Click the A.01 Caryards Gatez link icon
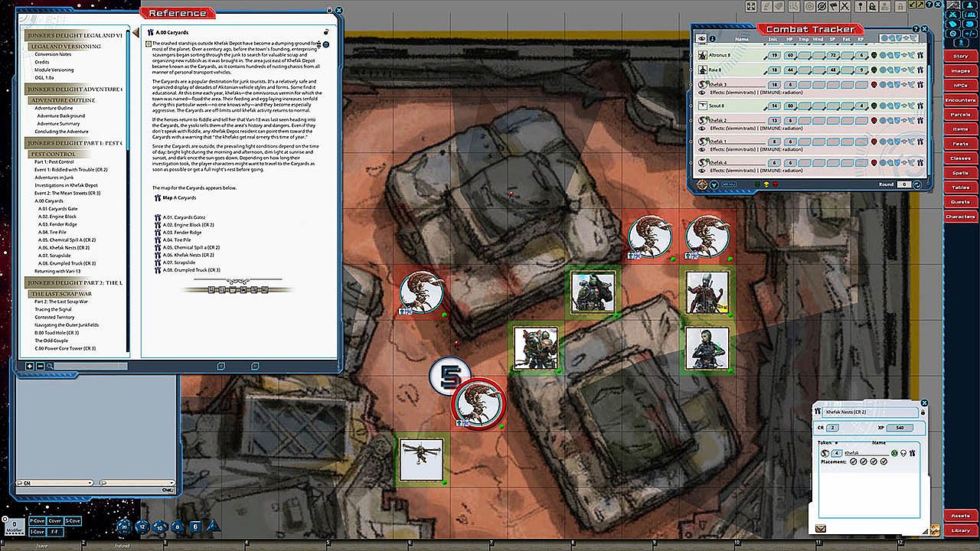Viewport: 980px width, 551px height. (x=158, y=217)
